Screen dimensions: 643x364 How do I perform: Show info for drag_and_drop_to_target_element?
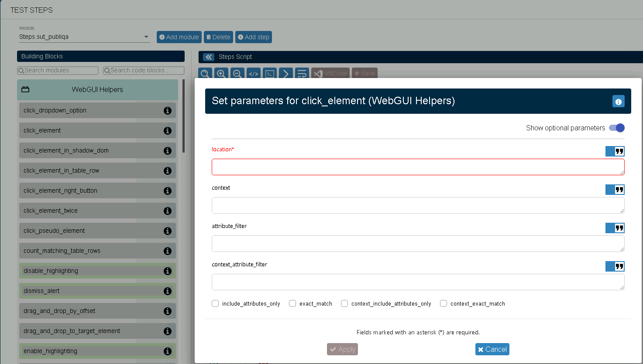point(167,331)
